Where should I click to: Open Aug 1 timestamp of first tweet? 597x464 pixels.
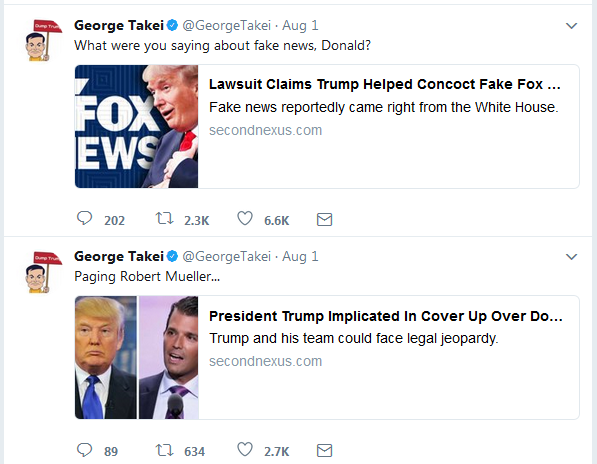[x=300, y=26]
